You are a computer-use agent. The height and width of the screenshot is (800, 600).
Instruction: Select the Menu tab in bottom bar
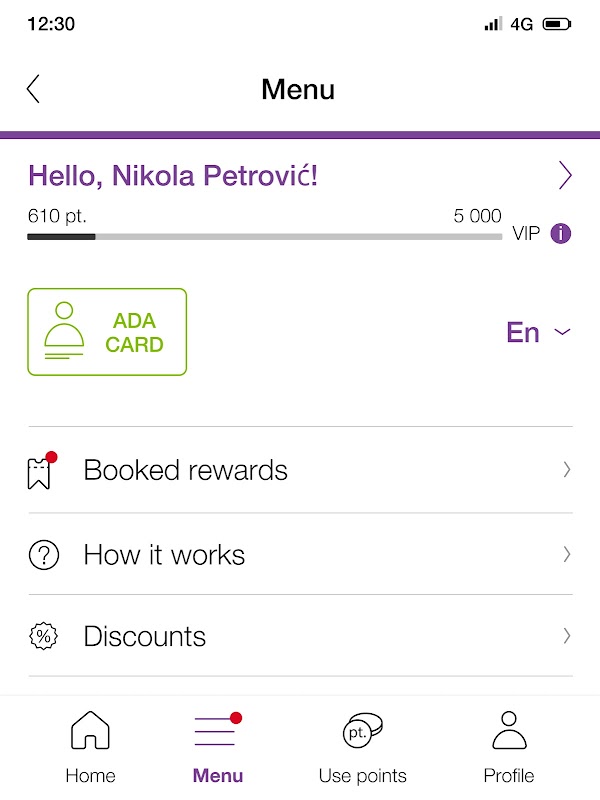click(x=218, y=747)
